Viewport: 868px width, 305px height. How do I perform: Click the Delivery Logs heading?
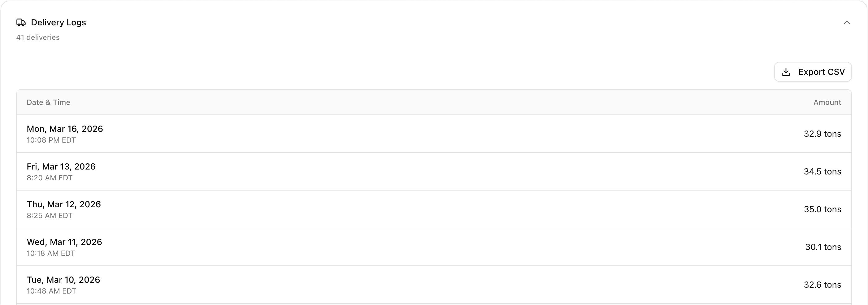click(58, 23)
